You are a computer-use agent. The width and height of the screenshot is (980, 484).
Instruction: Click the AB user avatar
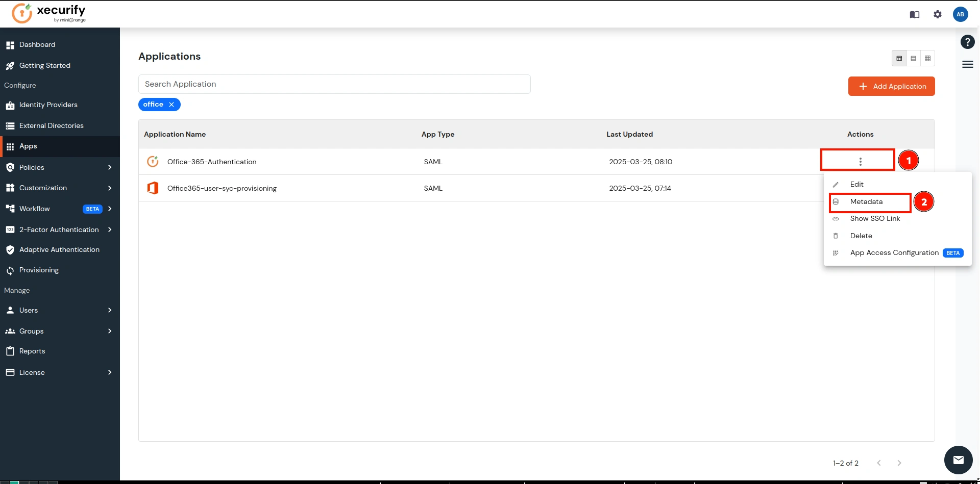point(961,14)
